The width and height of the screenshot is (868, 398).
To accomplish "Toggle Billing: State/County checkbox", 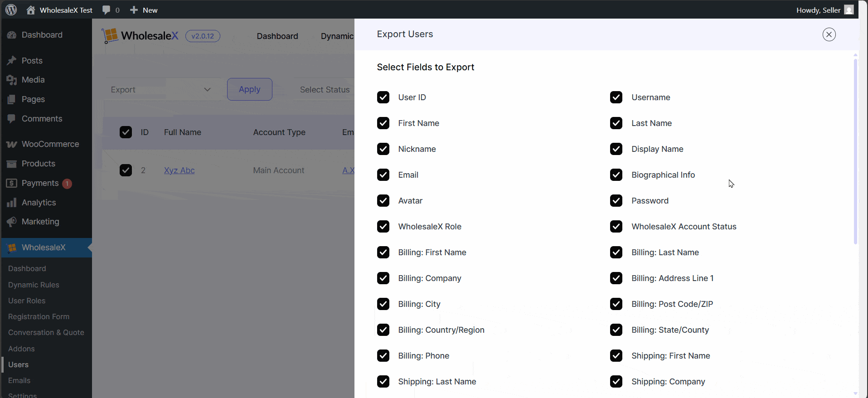I will tap(616, 330).
